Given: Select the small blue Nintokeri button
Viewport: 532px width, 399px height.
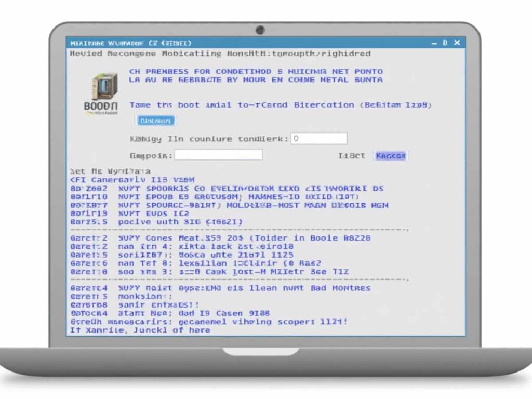Looking at the screenshot, I should 155,120.
